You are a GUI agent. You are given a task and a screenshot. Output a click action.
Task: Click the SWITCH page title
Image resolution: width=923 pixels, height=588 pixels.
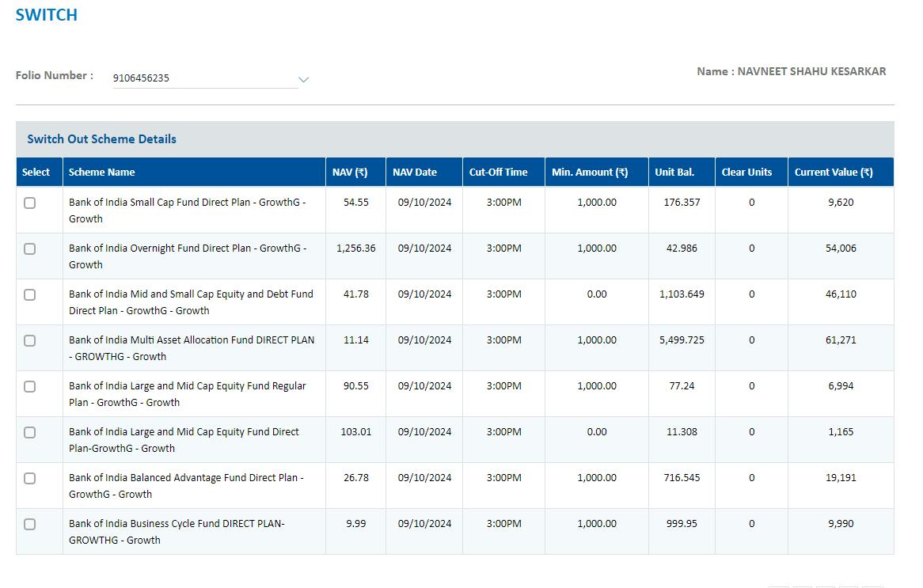click(47, 15)
